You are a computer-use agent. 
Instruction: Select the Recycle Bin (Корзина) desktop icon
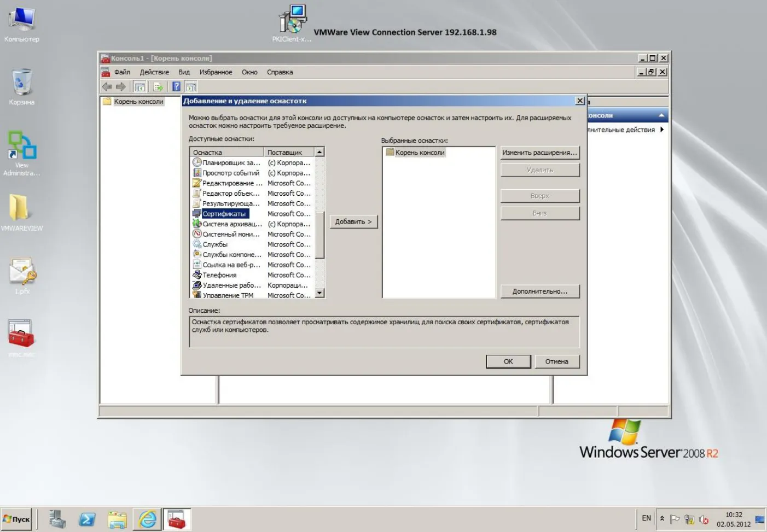tap(22, 87)
